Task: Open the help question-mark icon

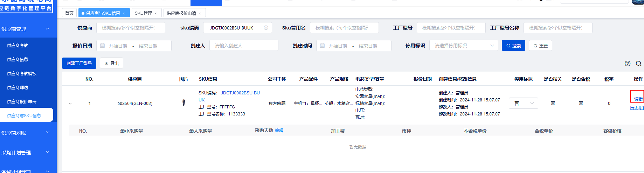Action: [627, 64]
